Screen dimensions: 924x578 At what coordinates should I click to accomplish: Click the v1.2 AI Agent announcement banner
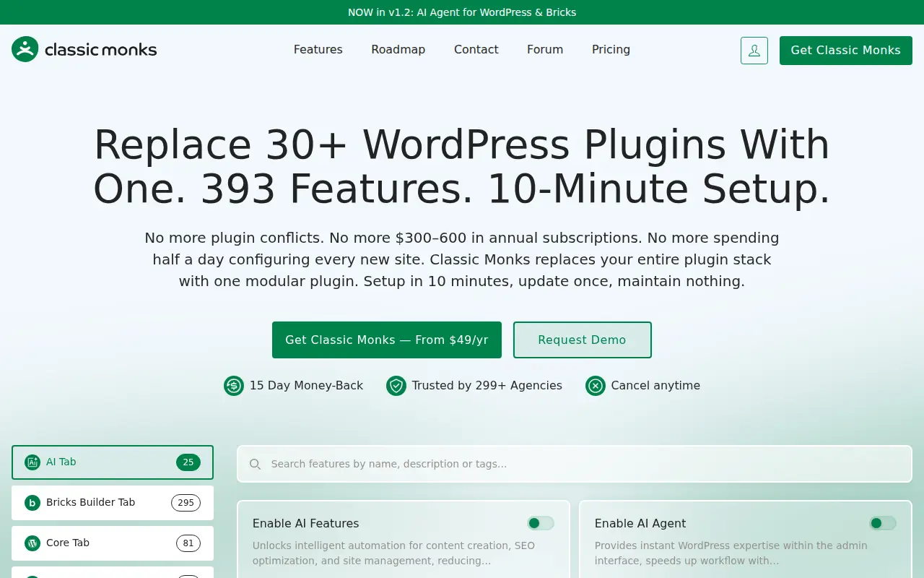click(462, 12)
